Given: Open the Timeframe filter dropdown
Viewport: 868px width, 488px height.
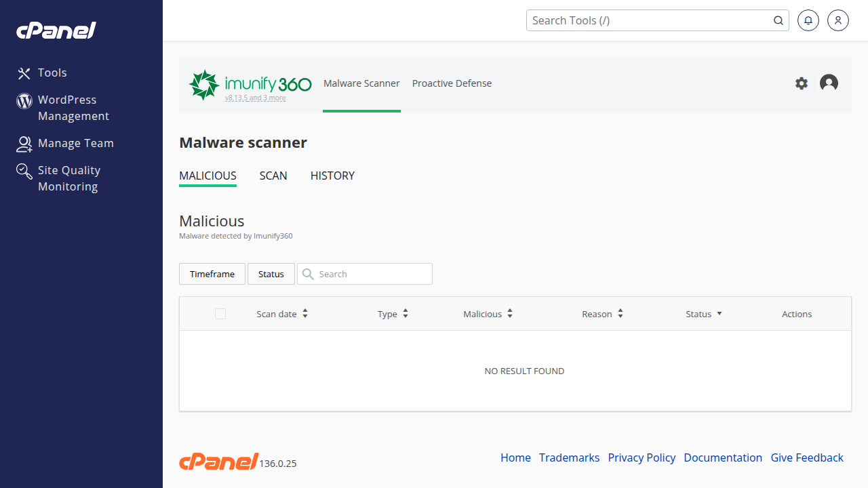Looking at the screenshot, I should coord(212,274).
